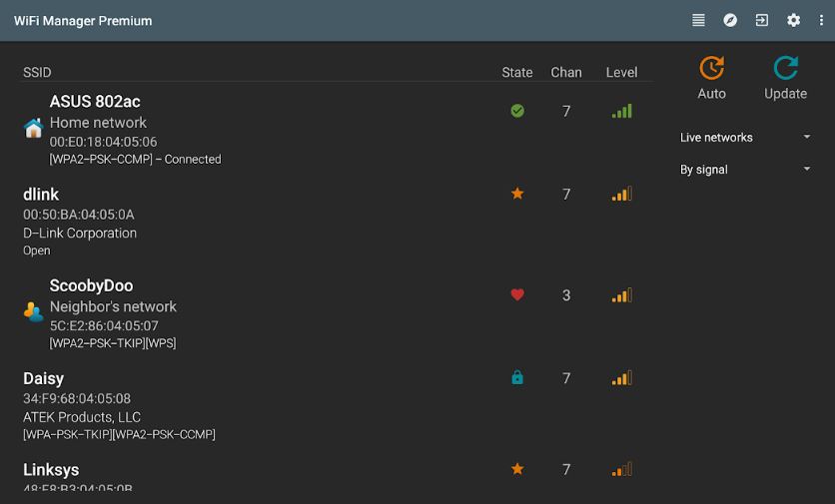835x504 pixels.
Task: Click signal level bars for Linksys
Action: click(x=621, y=469)
